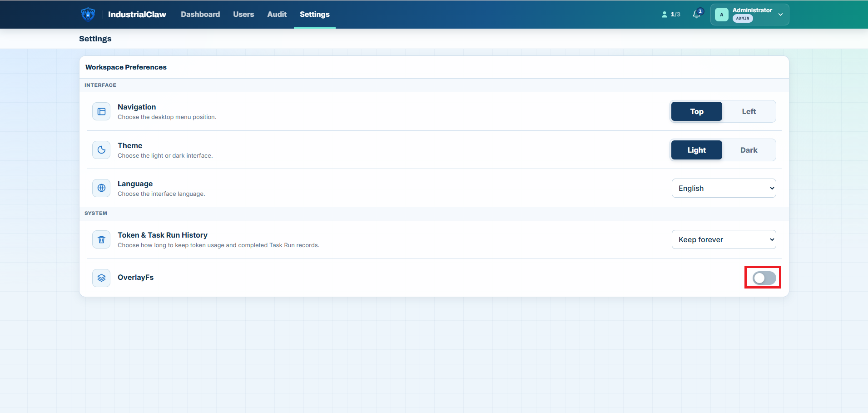The width and height of the screenshot is (868, 413).
Task: Click the Workspace Preferences heading
Action: pyautogui.click(x=126, y=67)
